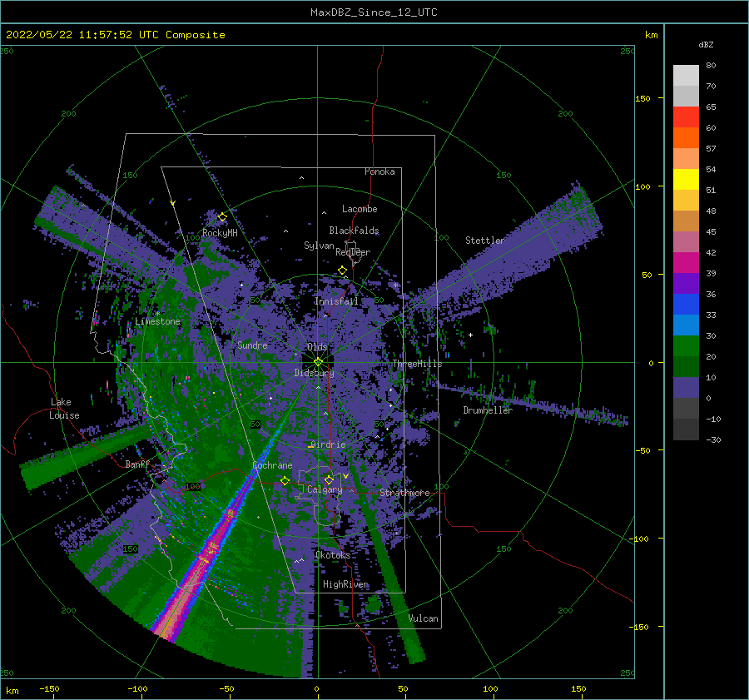Pick the yellow diamond marker above Calgary
Screen dimensions: 749x700
tap(329, 479)
